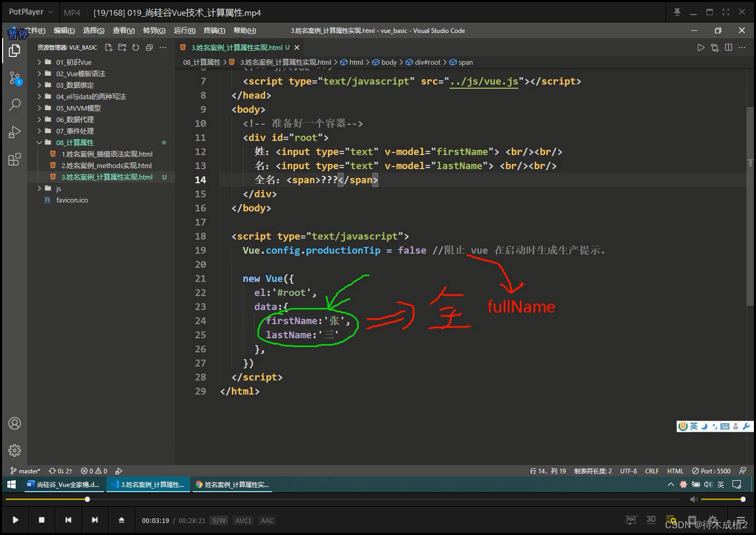Jump to previous file in PotPlayer
The width and height of the screenshot is (756, 535).
(x=68, y=520)
